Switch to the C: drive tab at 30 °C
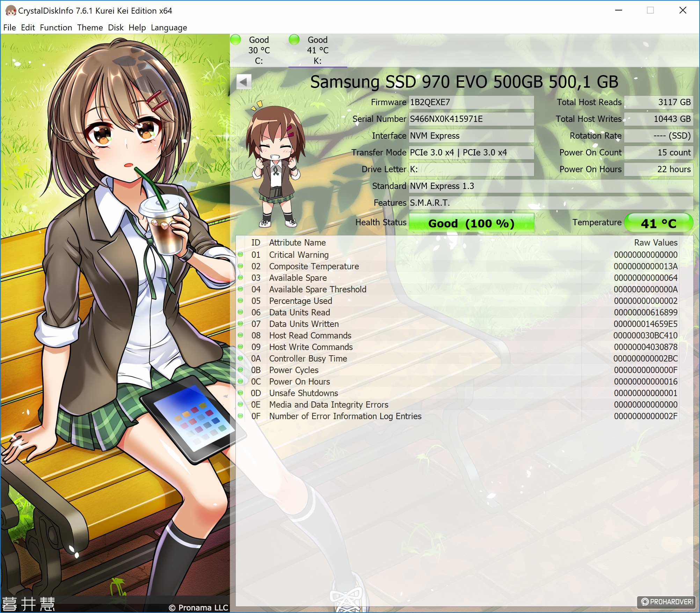The height and width of the screenshot is (613, 700). point(259,50)
